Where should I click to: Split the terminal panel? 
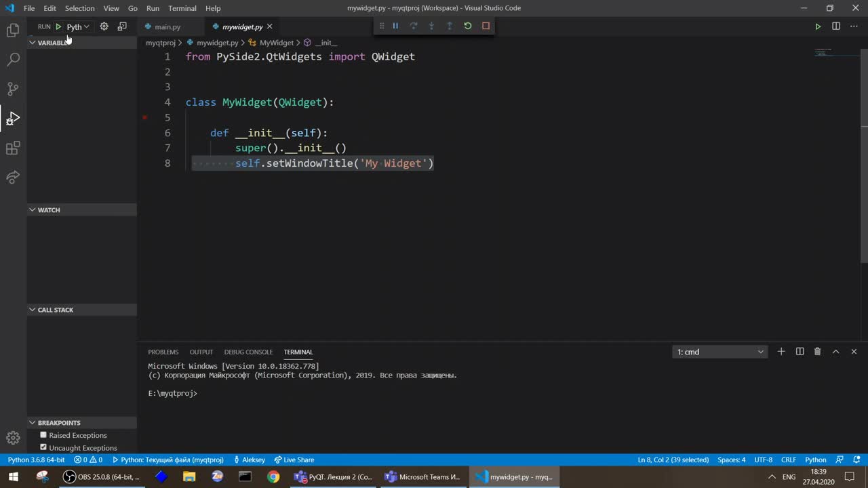coord(800,351)
